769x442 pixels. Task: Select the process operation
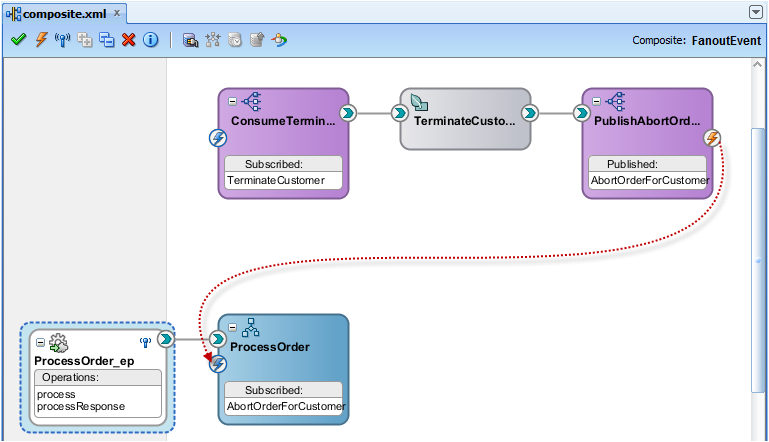(56, 394)
